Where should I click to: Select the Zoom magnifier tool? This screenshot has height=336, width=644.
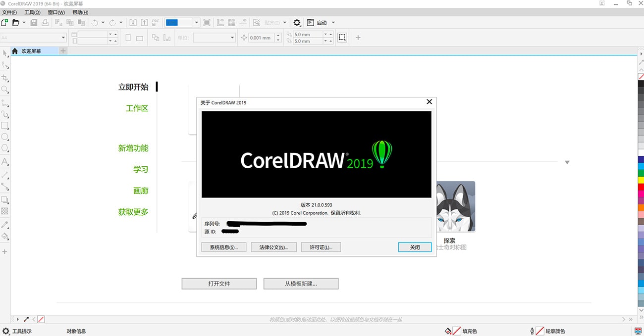pos(5,90)
